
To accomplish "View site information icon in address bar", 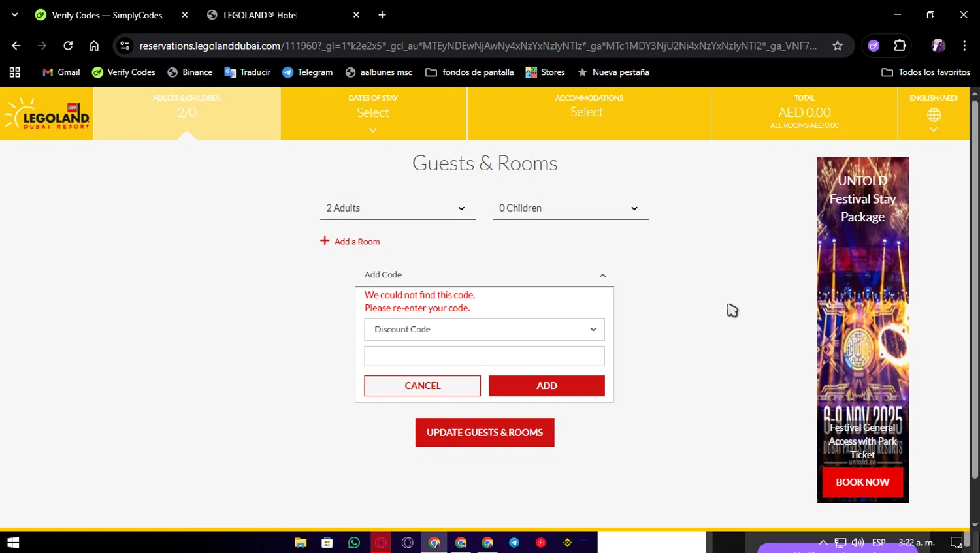I will coord(125,46).
